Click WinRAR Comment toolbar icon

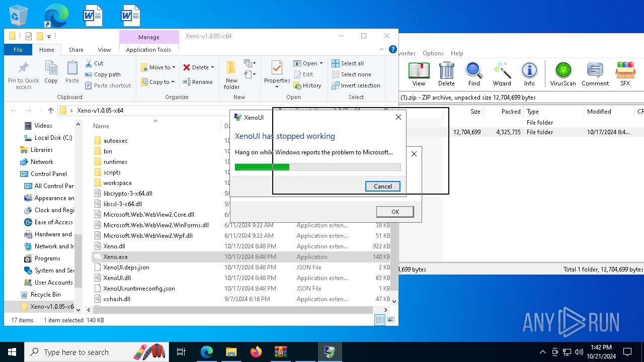pos(595,74)
